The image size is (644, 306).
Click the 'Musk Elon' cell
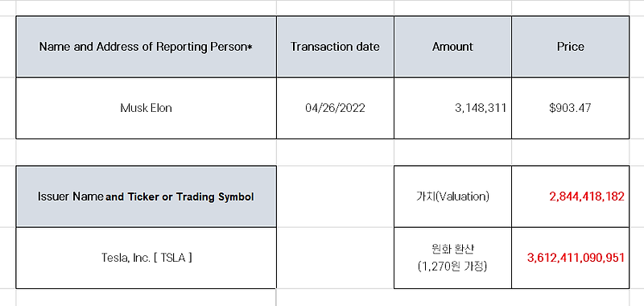[147, 108]
